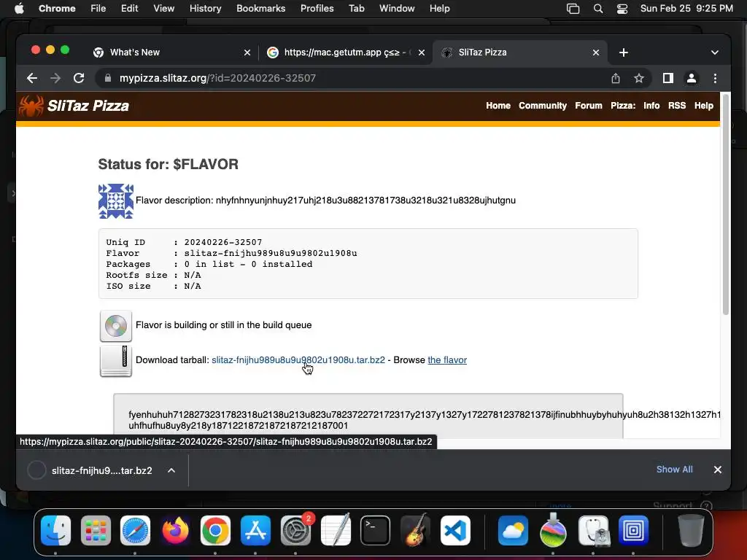Open System Settings from the Dock
The image size is (747, 560).
(295, 530)
